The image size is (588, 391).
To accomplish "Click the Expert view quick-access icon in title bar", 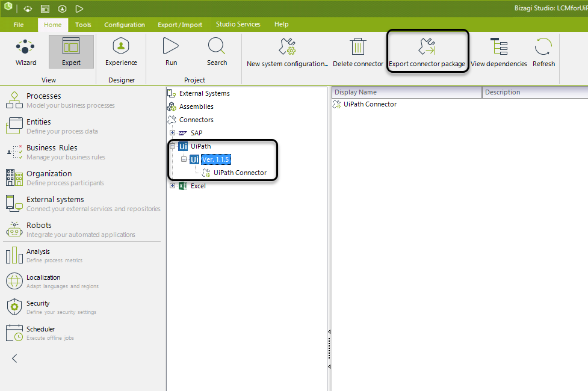I will pyautogui.click(x=45, y=8).
